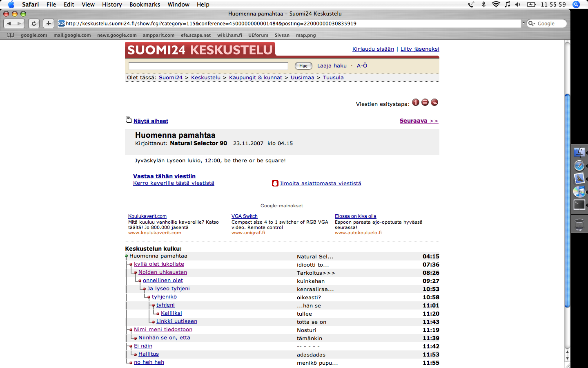Open the thread reply 'Nimi meni tiedostoon'
Viewport: 588px width, 368px height.
click(x=163, y=330)
